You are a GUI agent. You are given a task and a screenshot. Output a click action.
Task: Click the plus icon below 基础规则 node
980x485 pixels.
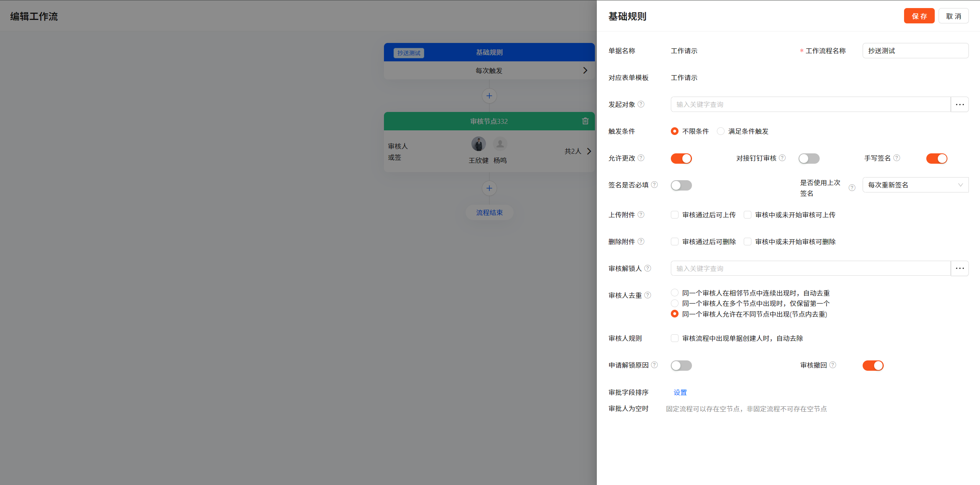489,96
